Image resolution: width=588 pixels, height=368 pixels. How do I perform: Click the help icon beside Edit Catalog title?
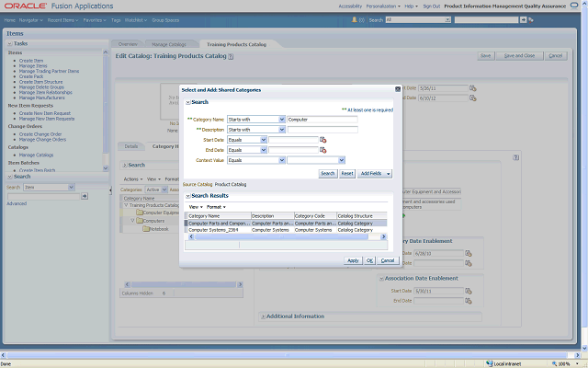coord(231,56)
